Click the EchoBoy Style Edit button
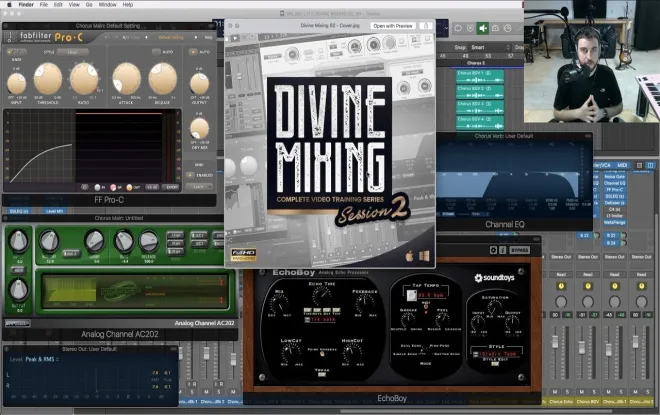The image size is (660, 415). coord(495,363)
